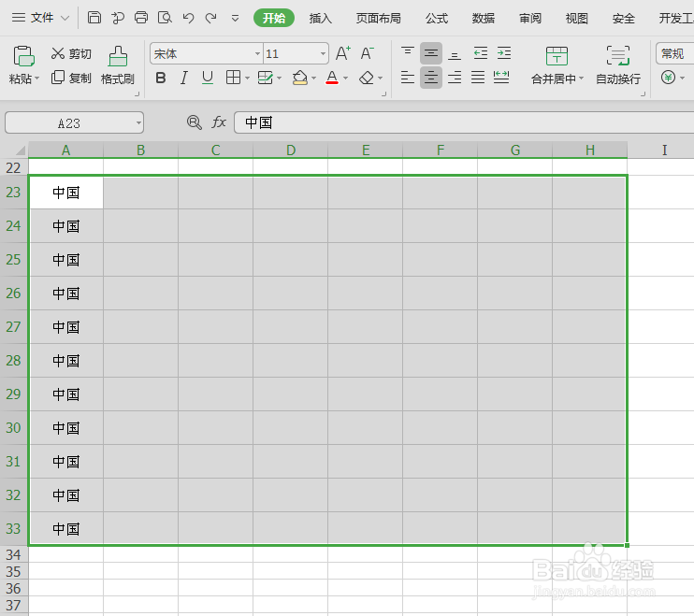Apply fill color bucket icon
Image resolution: width=694 pixels, height=616 pixels.
300,78
